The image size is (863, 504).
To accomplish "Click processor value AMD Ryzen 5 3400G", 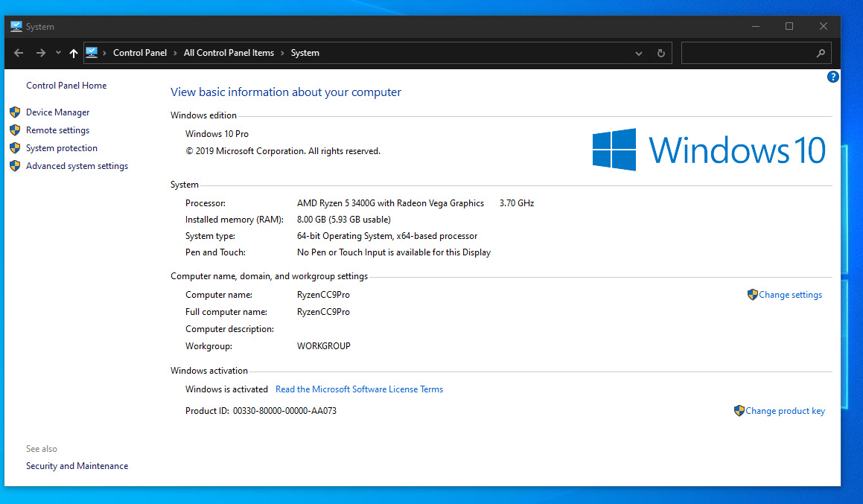I will 390,203.
